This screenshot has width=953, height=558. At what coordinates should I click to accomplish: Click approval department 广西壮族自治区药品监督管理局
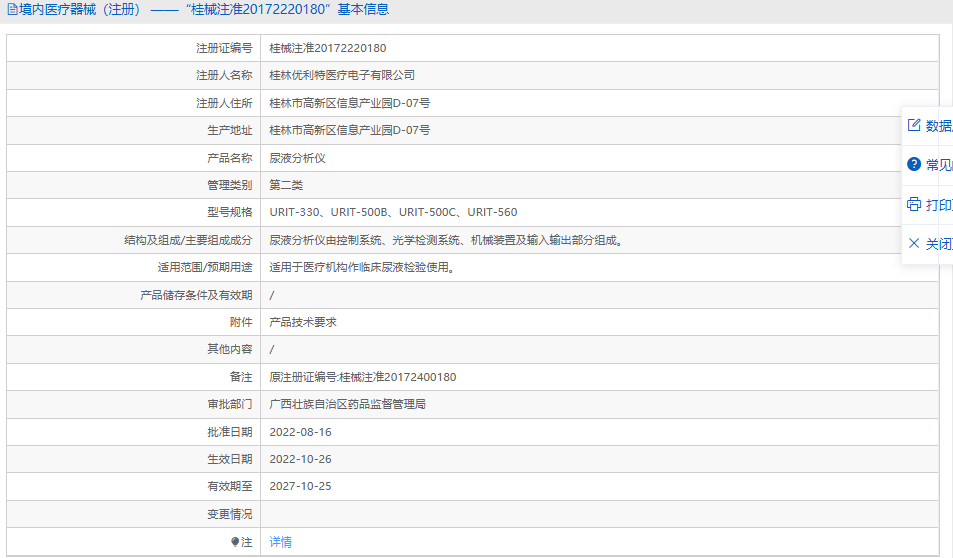[348, 404]
